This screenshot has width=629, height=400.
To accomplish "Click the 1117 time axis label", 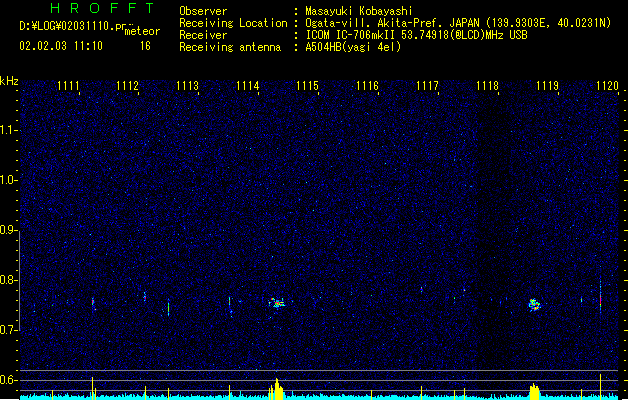I will pyautogui.click(x=427, y=86).
